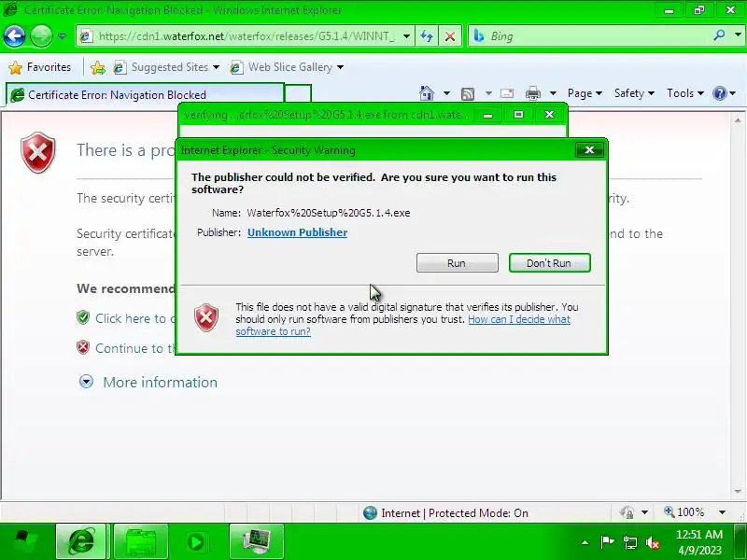
Task: Click the network tray icon
Action: click(x=629, y=542)
